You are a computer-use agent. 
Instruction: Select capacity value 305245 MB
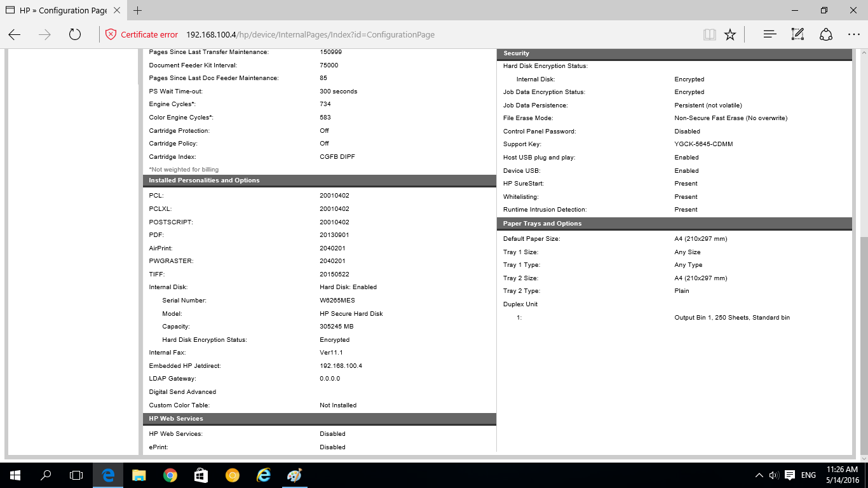tap(337, 327)
